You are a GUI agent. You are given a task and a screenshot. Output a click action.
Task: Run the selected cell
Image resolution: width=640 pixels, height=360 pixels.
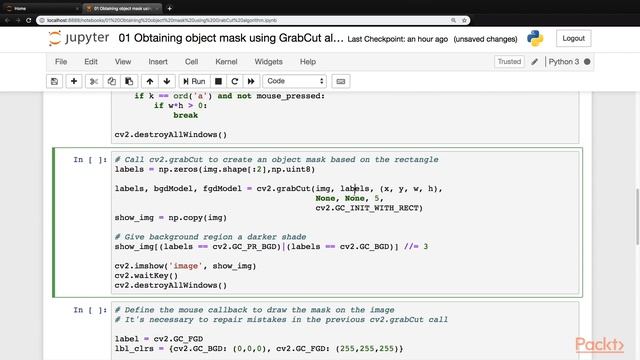tap(194, 81)
